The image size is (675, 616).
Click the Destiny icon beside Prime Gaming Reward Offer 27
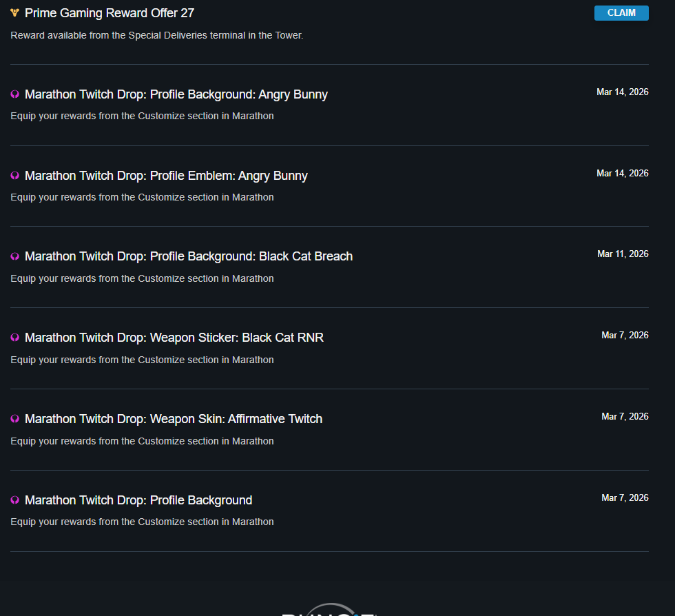tap(15, 13)
